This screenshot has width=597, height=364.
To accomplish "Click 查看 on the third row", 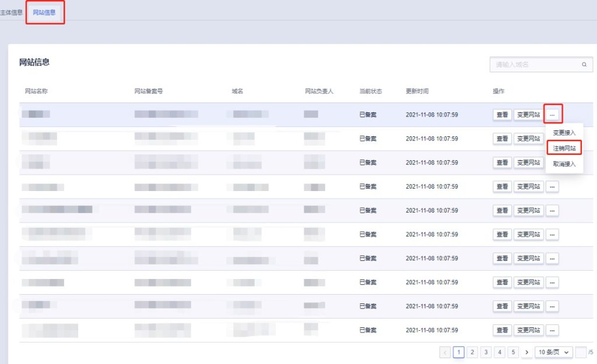I will point(502,162).
